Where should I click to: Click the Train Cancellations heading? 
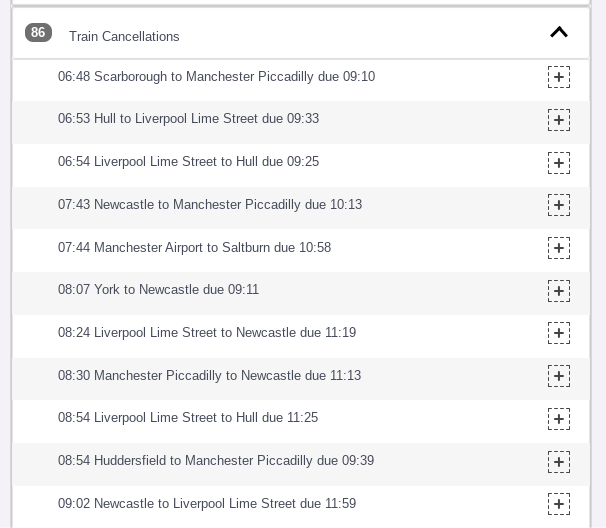[124, 36]
